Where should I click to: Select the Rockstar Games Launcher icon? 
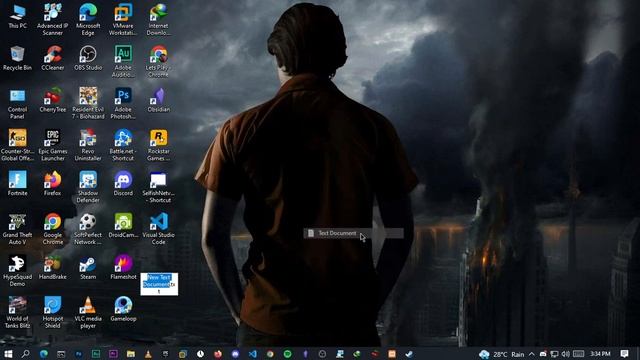158,145
